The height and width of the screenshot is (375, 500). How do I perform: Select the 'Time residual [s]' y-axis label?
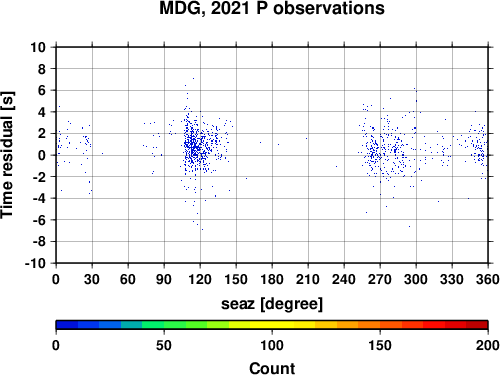[x=7, y=155]
